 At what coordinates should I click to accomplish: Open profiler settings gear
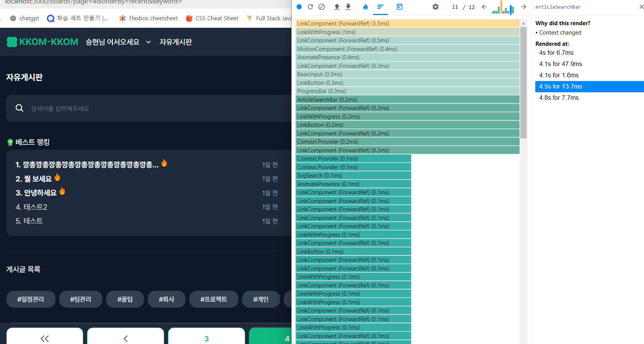435,7
